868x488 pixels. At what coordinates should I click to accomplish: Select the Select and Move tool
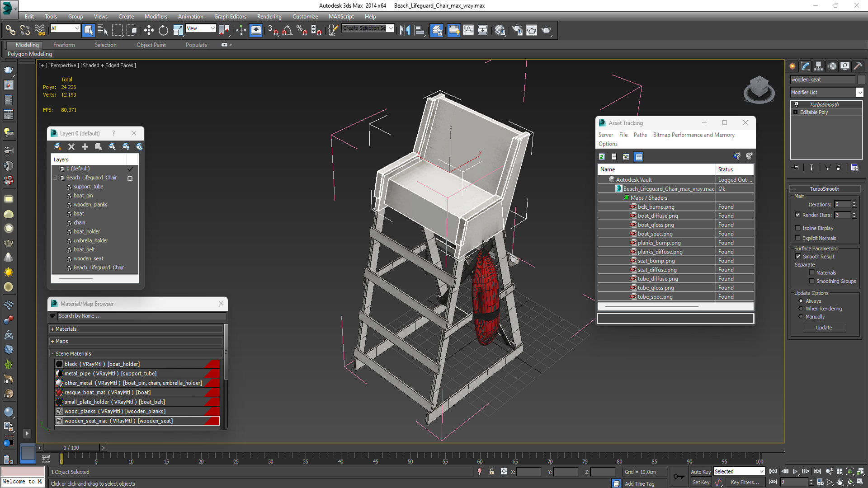click(x=149, y=30)
